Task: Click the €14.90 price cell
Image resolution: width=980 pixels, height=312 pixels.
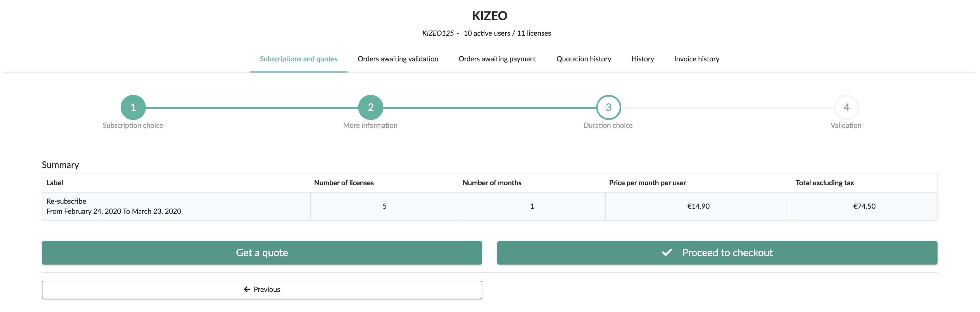Action: tap(698, 206)
